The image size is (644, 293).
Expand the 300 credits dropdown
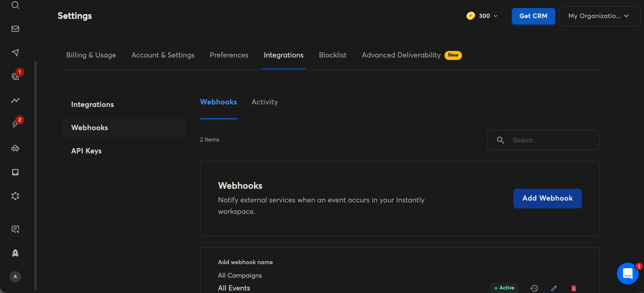click(x=482, y=16)
